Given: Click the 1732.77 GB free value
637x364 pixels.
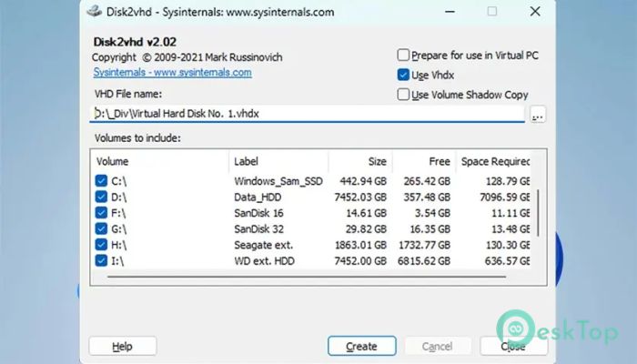Looking at the screenshot, I should pos(424,245).
